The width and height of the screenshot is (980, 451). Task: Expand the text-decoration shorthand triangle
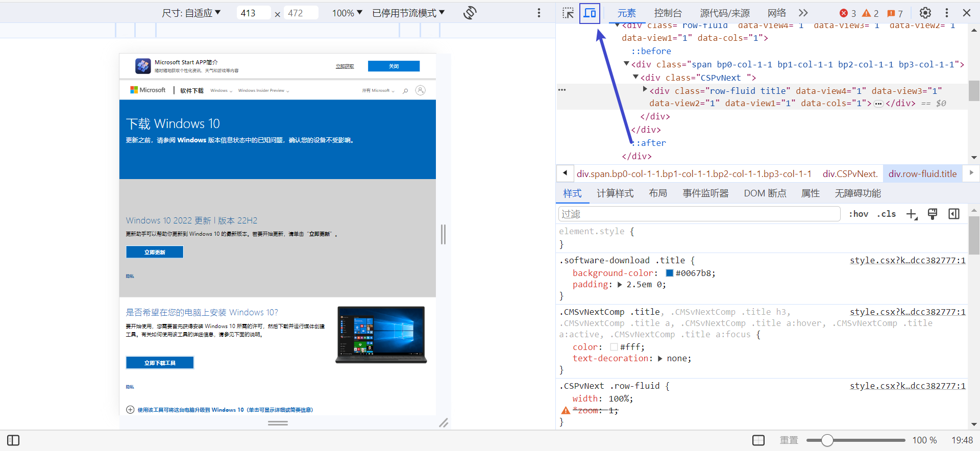pyautogui.click(x=660, y=359)
